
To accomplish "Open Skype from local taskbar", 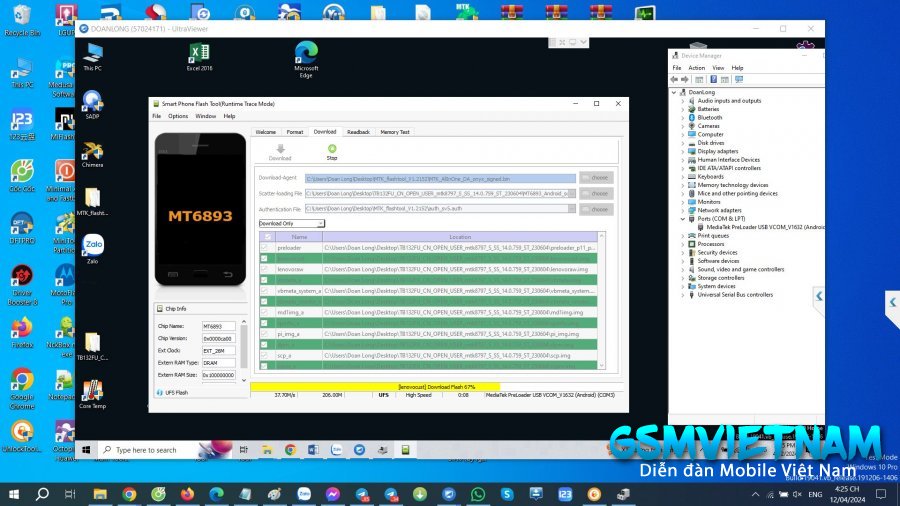I will tap(507, 494).
